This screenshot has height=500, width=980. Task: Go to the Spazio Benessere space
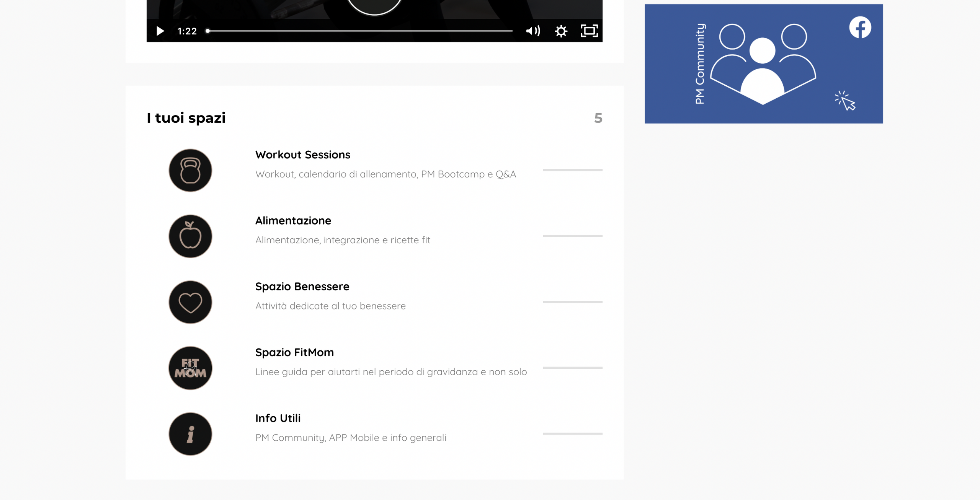302,287
